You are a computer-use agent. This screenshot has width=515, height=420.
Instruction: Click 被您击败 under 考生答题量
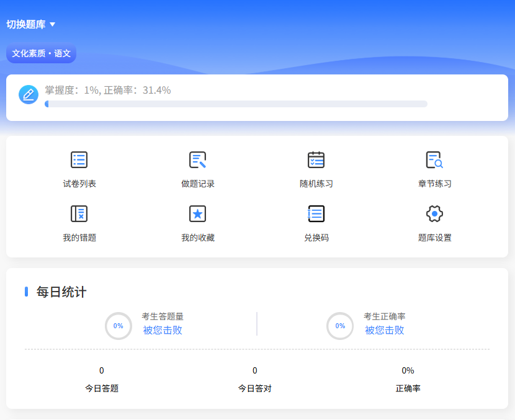point(163,330)
